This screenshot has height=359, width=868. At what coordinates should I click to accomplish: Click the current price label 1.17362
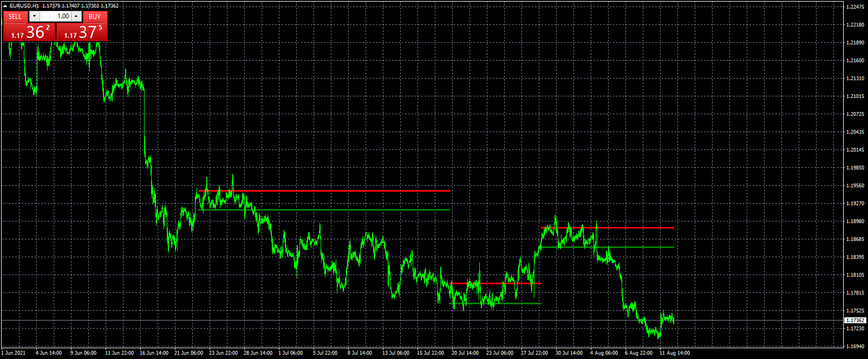point(855,321)
